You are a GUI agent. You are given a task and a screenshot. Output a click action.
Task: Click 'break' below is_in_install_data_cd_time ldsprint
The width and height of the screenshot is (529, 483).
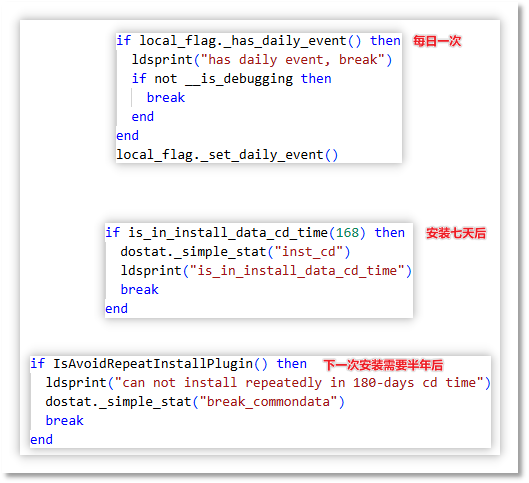(139, 290)
